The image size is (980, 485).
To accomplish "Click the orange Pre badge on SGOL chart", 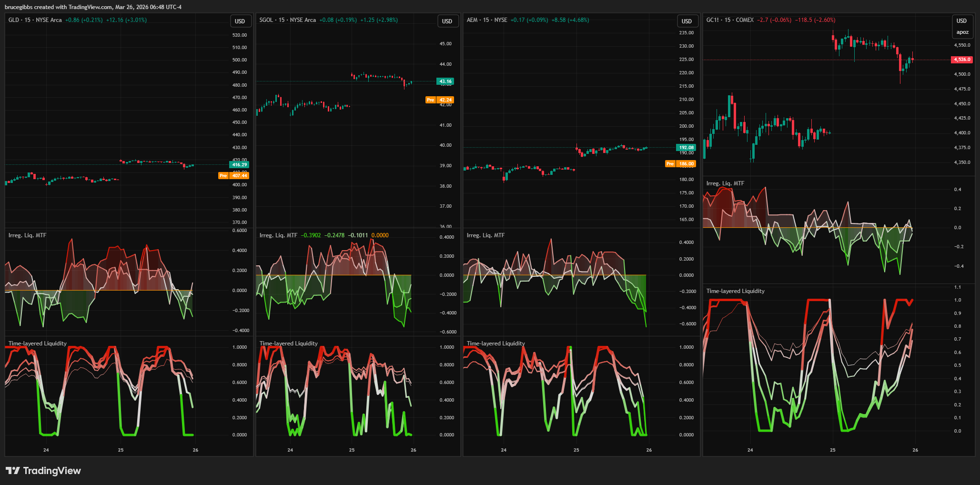I will point(431,100).
